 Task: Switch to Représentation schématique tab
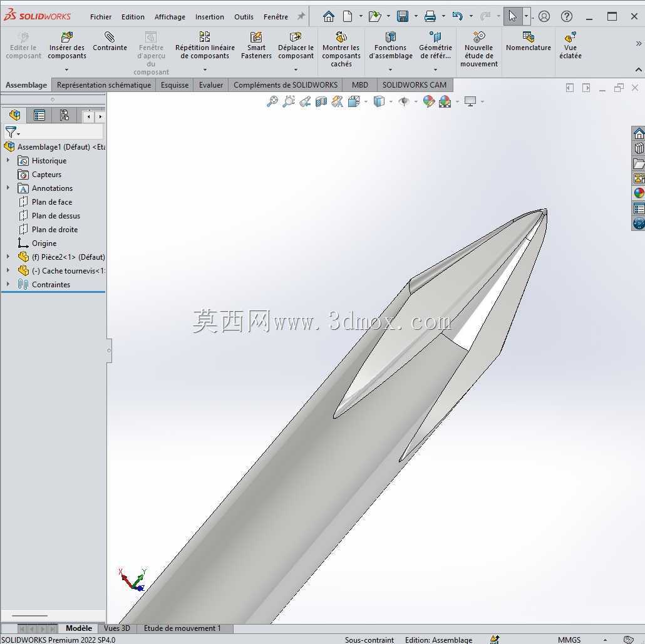(104, 84)
